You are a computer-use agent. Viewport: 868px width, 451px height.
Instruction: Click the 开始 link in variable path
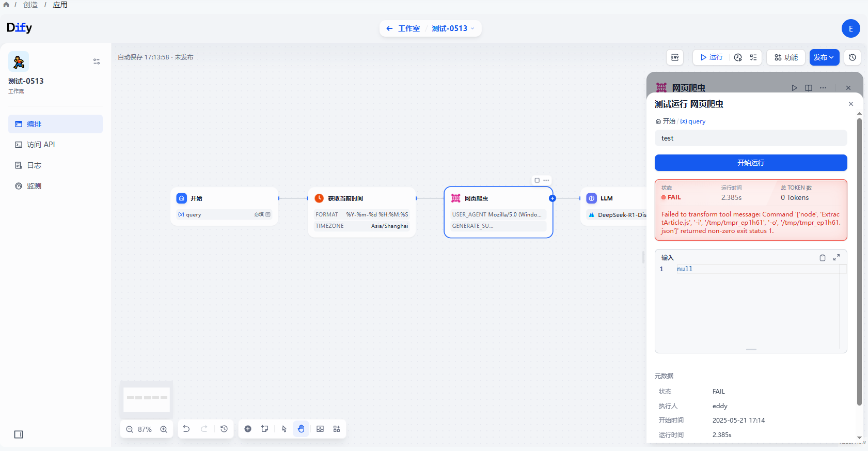point(666,121)
